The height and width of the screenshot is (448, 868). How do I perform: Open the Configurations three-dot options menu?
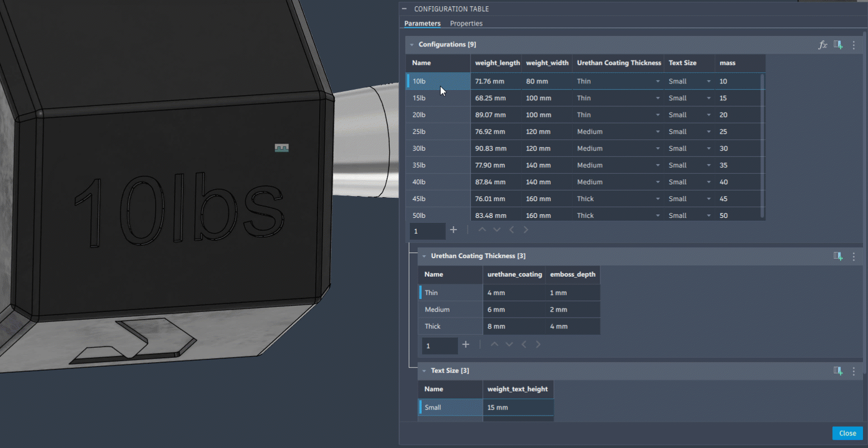(x=853, y=45)
